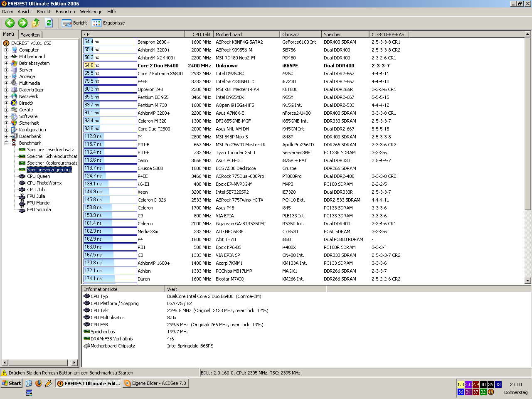Click the yellow 1.3 tray sensor icon
Viewport: 532px width, 399px height.
461,384
